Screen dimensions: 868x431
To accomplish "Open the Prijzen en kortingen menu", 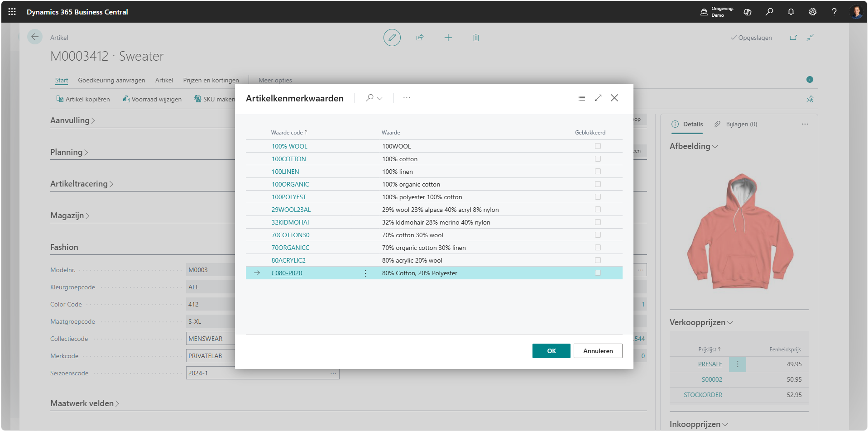I will 211,80.
